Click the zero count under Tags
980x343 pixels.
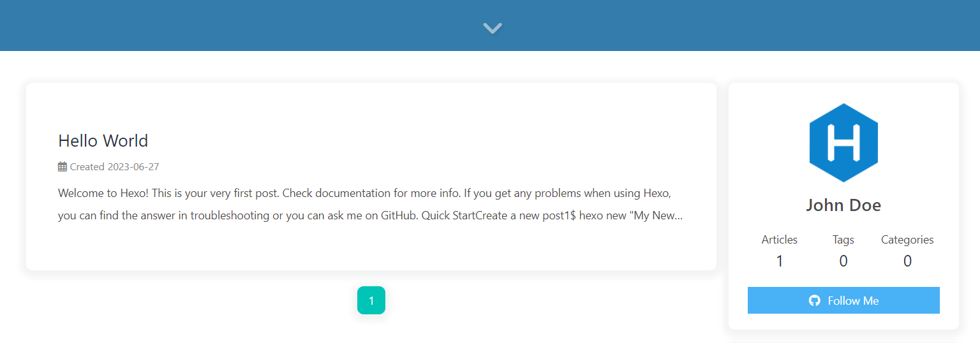tap(843, 261)
